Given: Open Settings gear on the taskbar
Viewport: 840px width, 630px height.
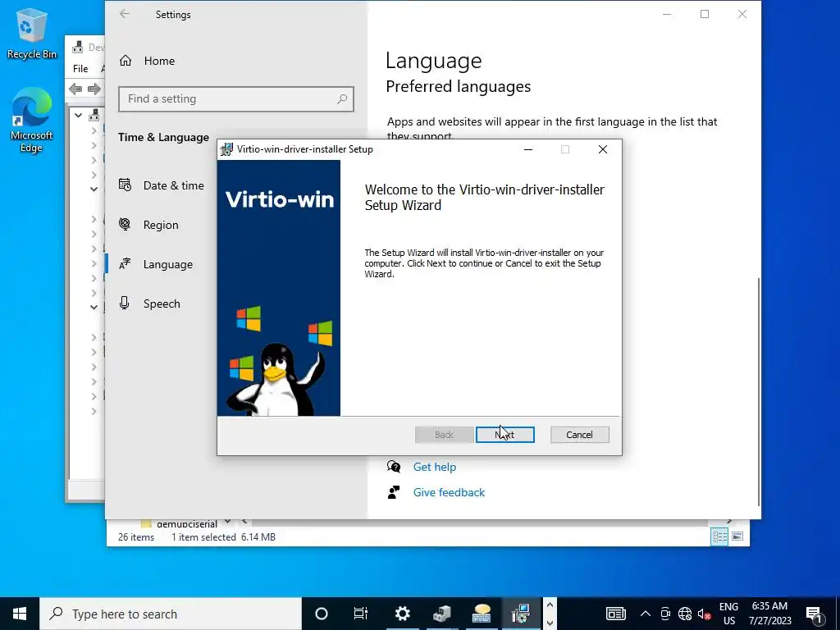Looking at the screenshot, I should click(x=402, y=614).
